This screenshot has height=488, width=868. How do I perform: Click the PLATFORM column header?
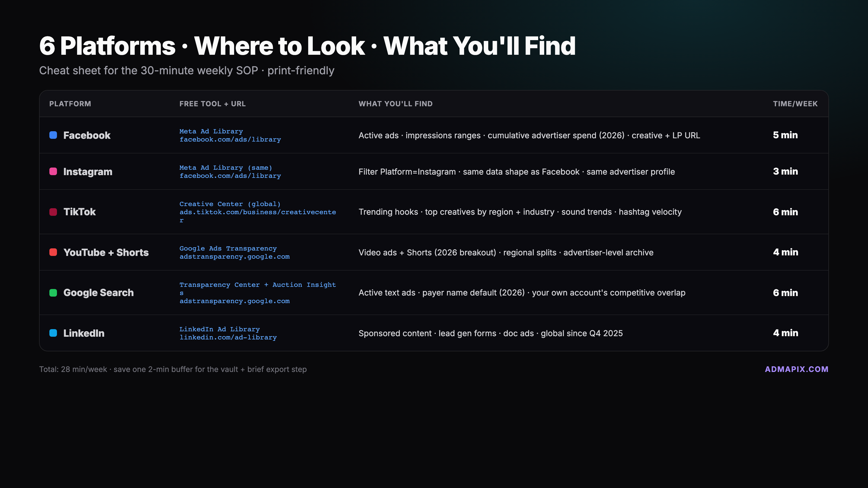[70, 104]
